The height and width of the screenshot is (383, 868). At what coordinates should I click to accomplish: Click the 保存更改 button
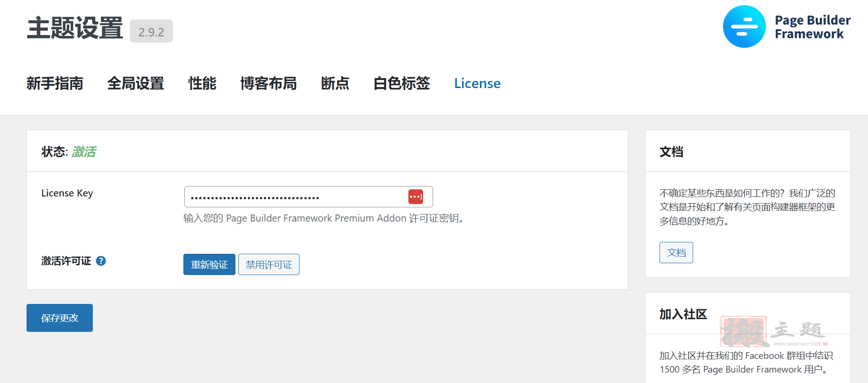click(60, 318)
